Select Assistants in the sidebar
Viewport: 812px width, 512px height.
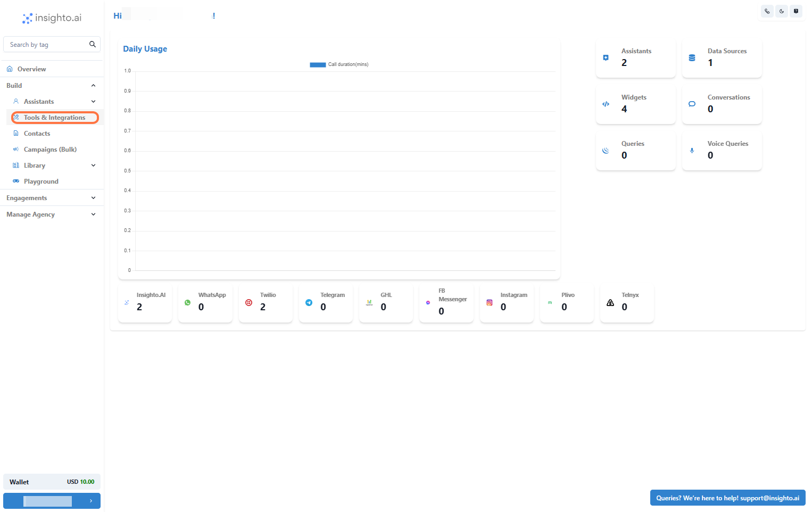point(39,102)
